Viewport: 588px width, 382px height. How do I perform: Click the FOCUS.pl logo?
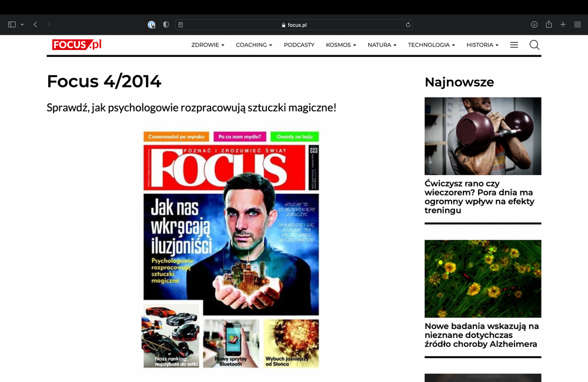[x=76, y=44]
